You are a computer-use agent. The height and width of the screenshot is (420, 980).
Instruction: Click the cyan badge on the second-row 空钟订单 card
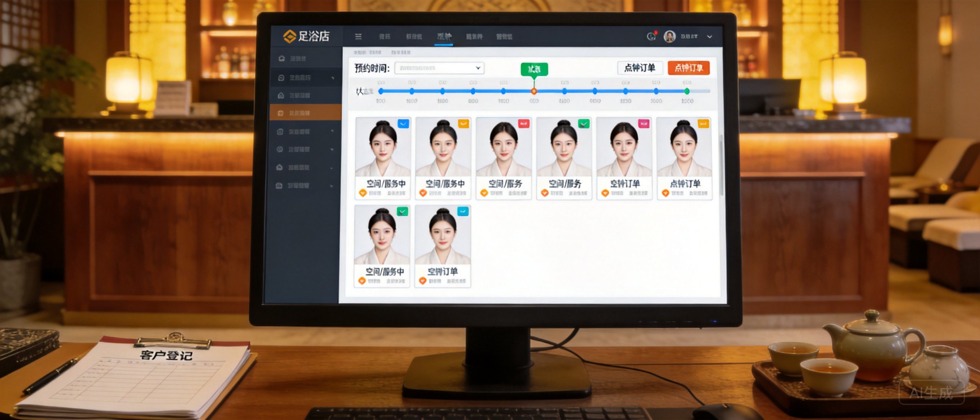click(463, 211)
